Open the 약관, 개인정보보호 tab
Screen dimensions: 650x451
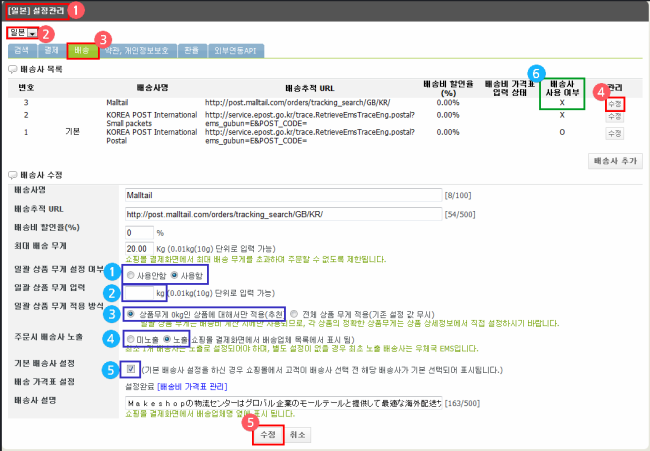[133, 50]
